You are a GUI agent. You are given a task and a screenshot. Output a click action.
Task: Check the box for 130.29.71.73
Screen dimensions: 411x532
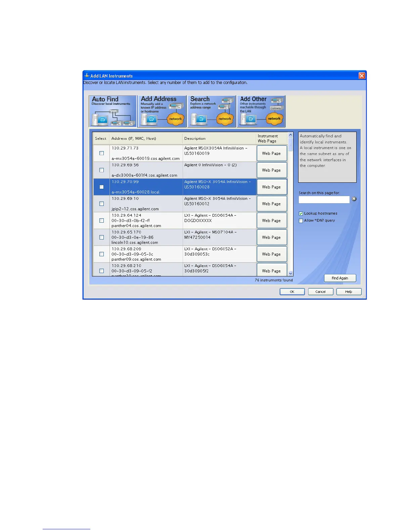coord(101,153)
